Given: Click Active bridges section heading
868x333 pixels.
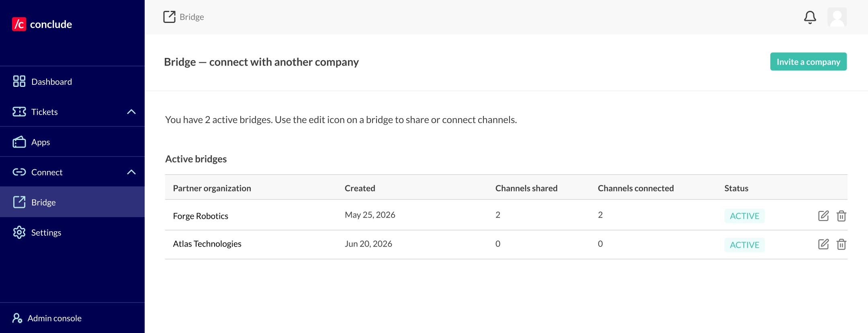Looking at the screenshot, I should (x=196, y=159).
